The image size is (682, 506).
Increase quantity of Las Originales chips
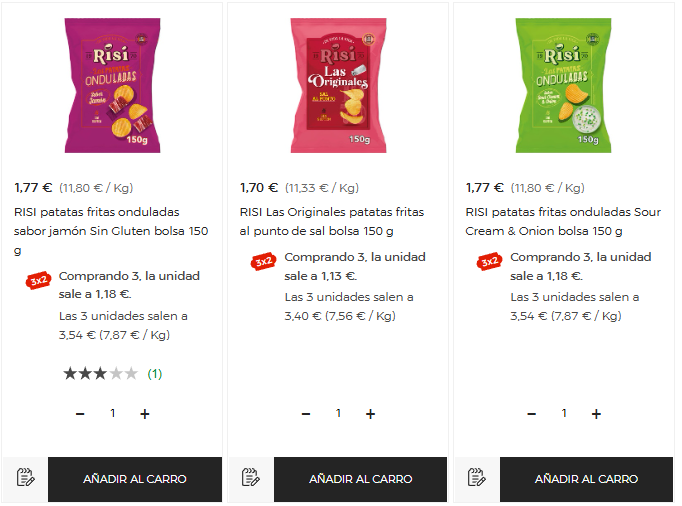(371, 414)
